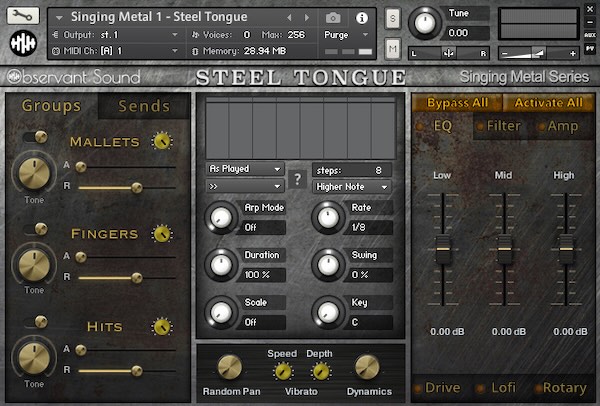This screenshot has height=406, width=600.
Task: Open the As Played order dropdown
Action: tap(245, 169)
